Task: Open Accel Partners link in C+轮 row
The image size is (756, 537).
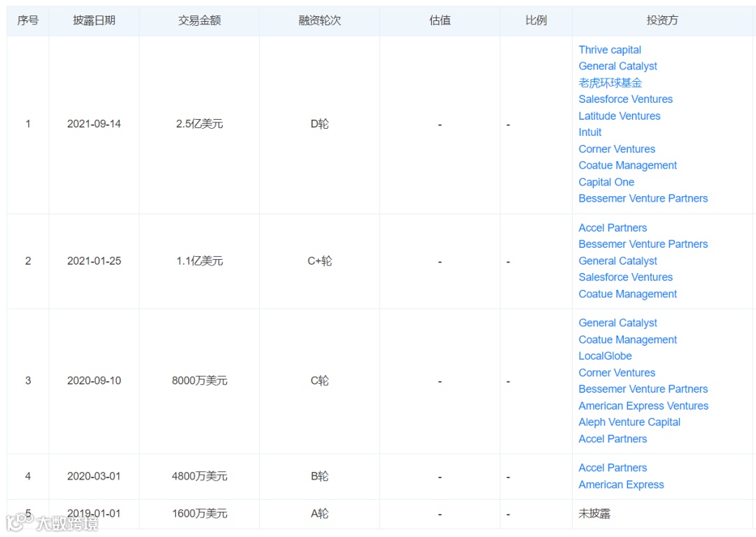Action: coord(612,228)
